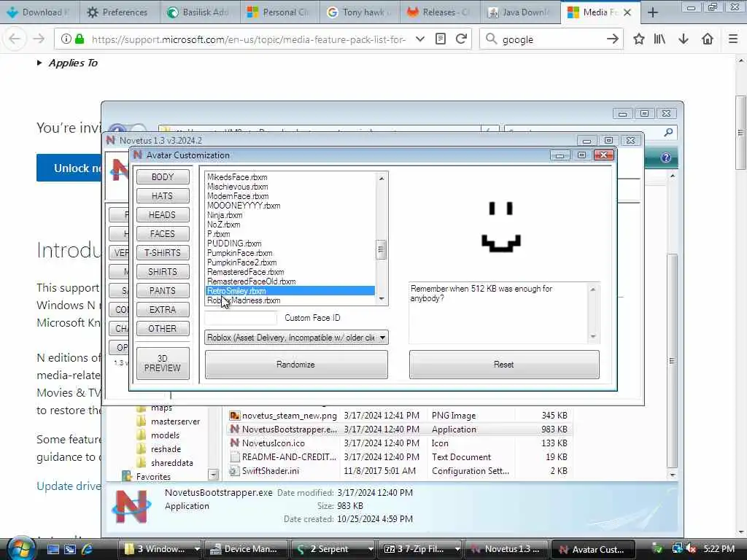Launch the 3D PREVIEW
This screenshot has width=747, height=560.
coord(163,363)
